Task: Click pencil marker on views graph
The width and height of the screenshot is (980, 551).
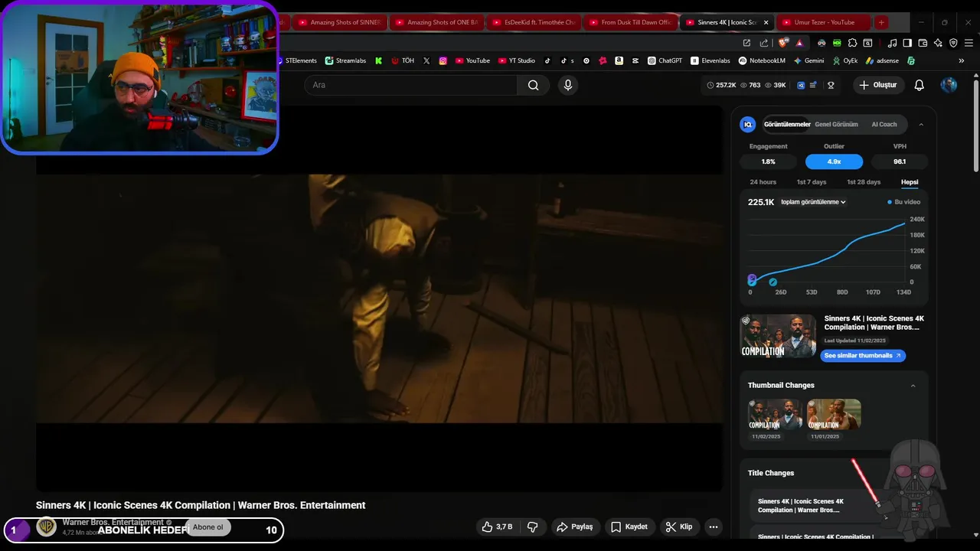Action: point(773,282)
